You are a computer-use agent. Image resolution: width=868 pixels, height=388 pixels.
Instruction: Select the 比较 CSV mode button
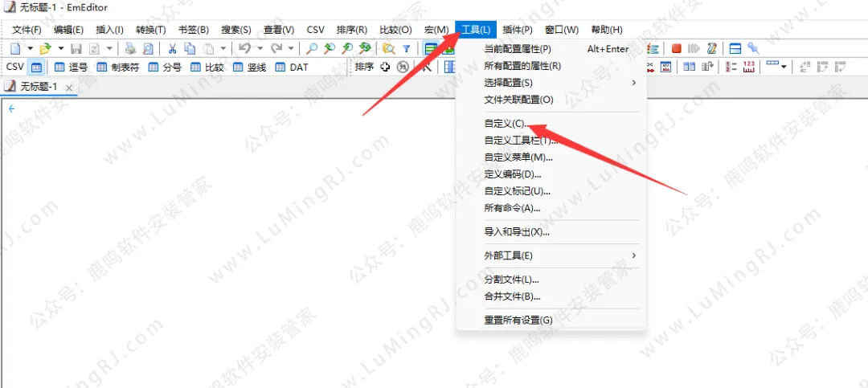point(207,67)
